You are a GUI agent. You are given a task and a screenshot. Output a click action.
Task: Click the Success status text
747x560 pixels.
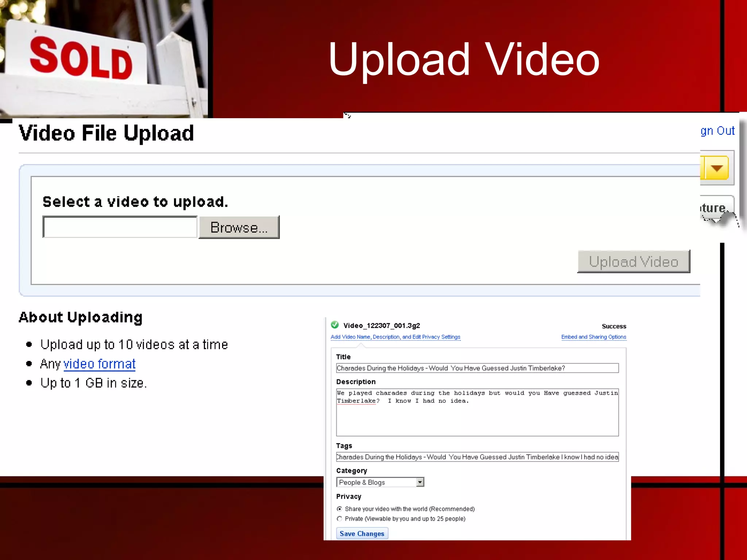pos(614,326)
